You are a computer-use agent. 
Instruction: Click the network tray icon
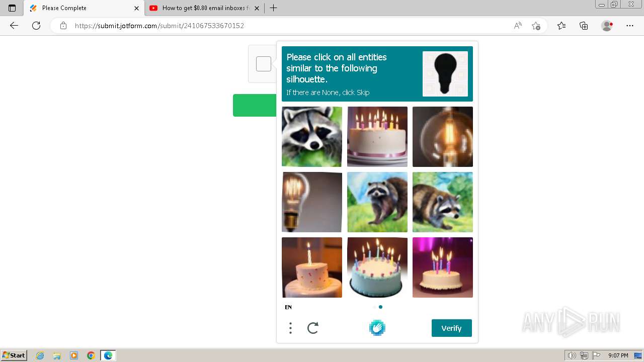pos(584,355)
